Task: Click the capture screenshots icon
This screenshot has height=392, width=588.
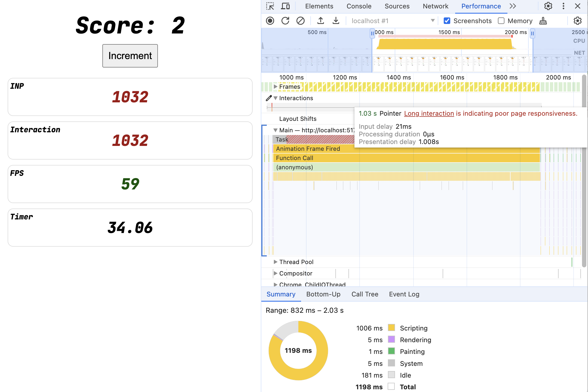Action: click(x=448, y=20)
